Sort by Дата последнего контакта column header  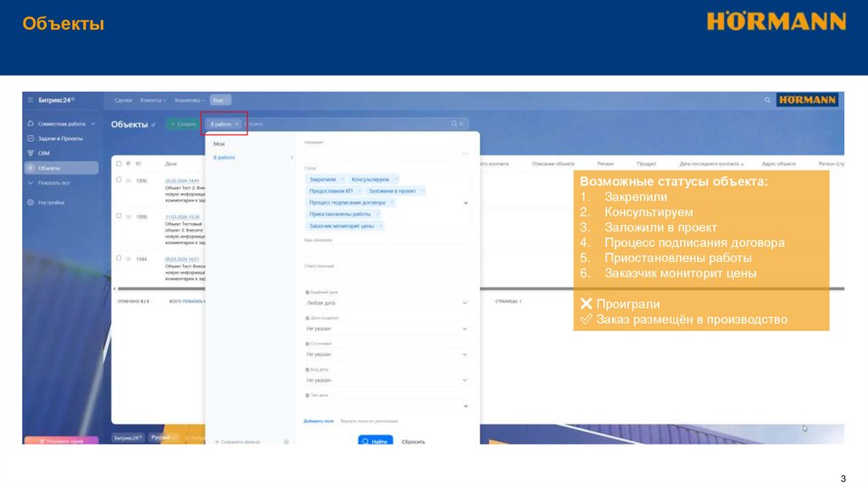711,164
